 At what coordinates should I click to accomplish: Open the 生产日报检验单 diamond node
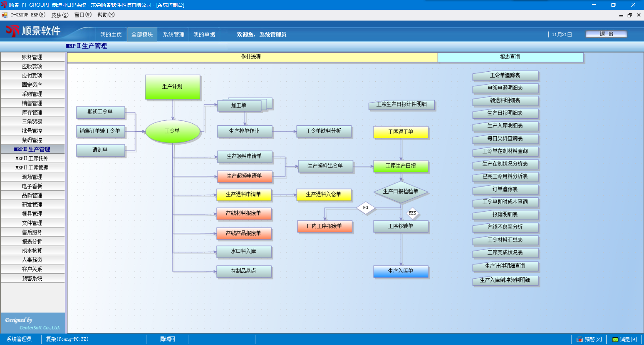pos(400,192)
